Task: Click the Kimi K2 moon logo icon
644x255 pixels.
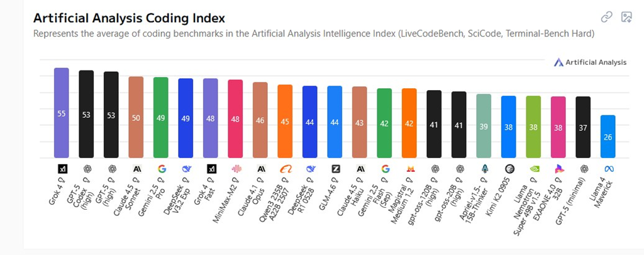Action: pyautogui.click(x=509, y=169)
